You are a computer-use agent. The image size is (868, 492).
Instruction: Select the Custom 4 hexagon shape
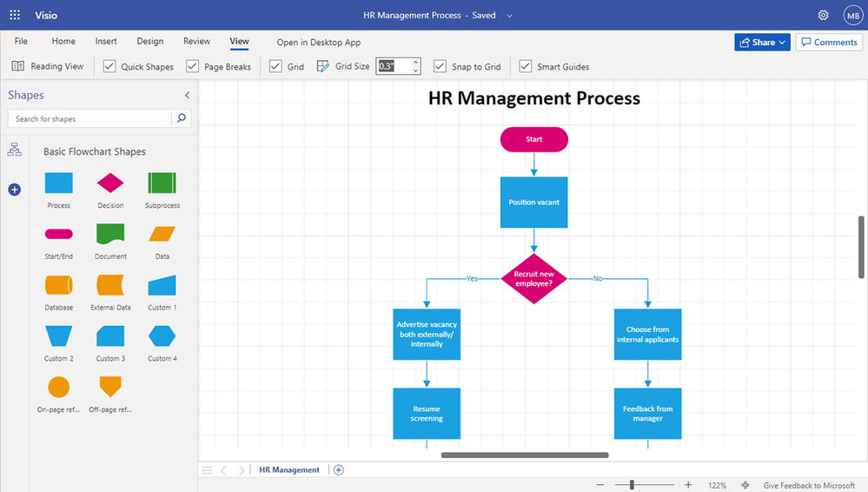point(162,336)
